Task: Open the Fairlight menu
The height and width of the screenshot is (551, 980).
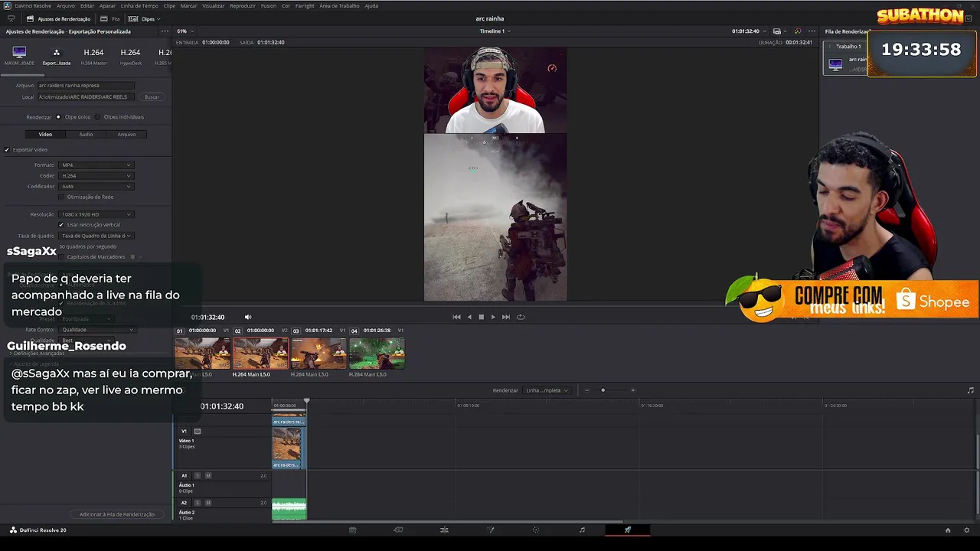Action: click(x=305, y=5)
